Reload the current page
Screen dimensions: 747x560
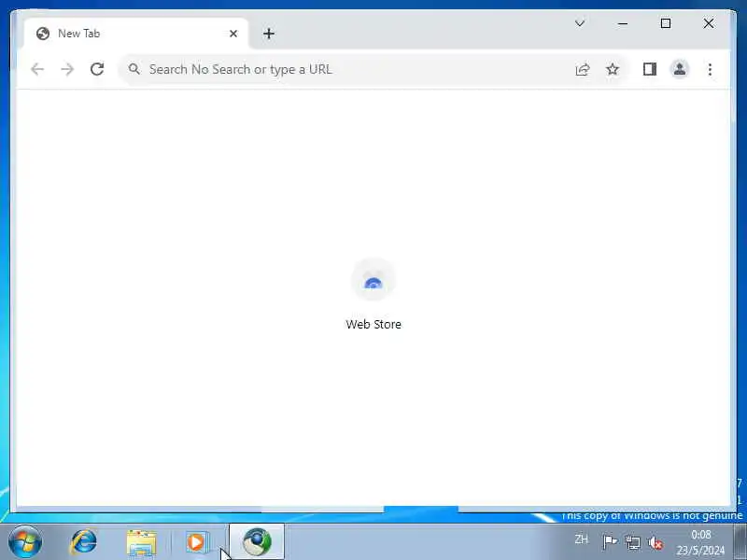point(97,69)
